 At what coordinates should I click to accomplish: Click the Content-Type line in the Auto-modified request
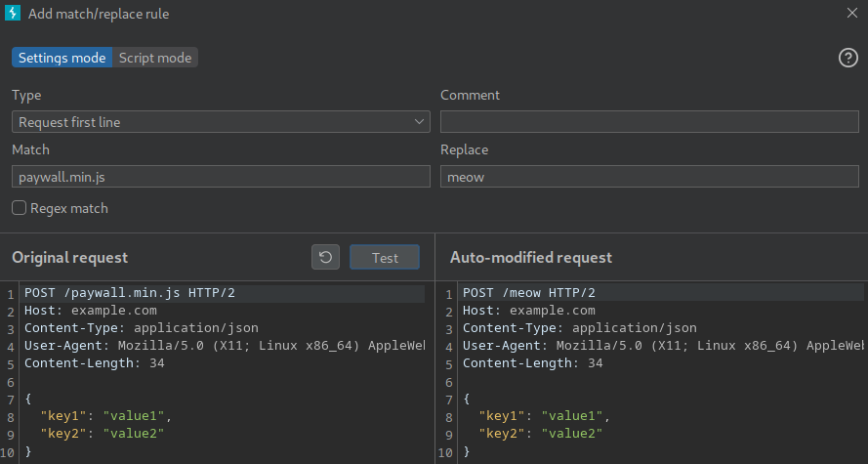pyautogui.click(x=580, y=328)
